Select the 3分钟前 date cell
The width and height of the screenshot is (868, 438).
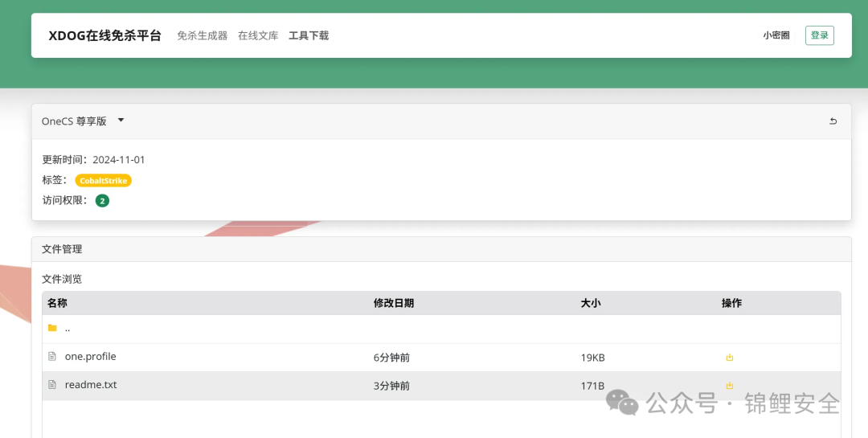(x=391, y=386)
